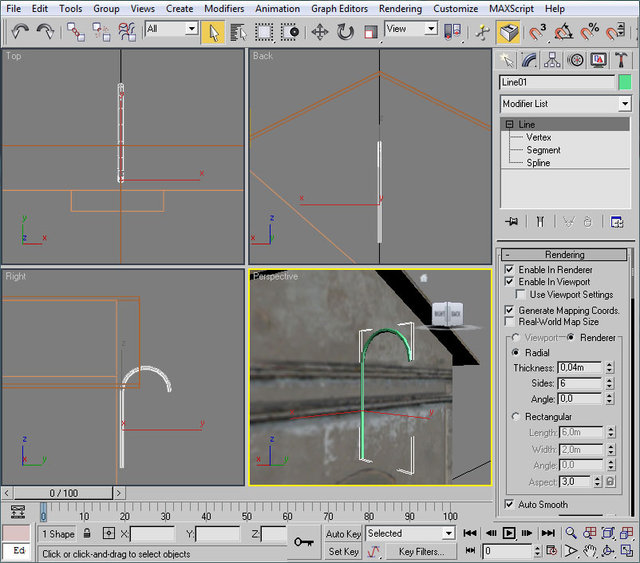
Task: Click the green object color swatch
Action: (x=625, y=82)
